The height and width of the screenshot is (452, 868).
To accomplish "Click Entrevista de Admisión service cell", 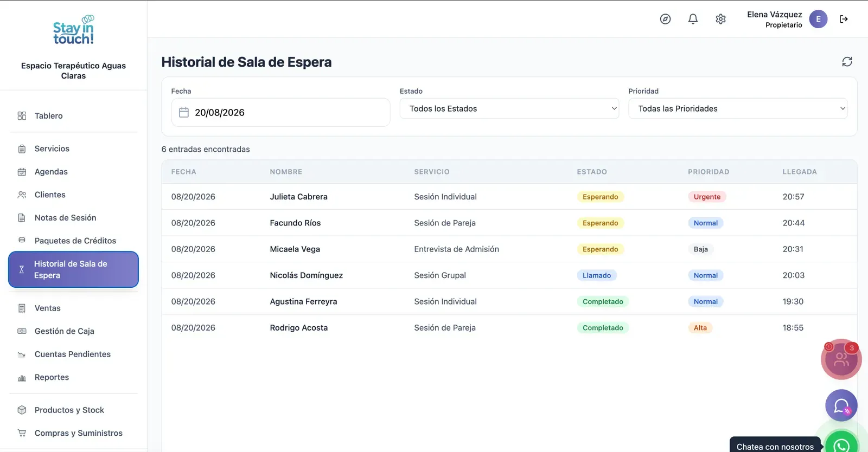I will click(456, 249).
